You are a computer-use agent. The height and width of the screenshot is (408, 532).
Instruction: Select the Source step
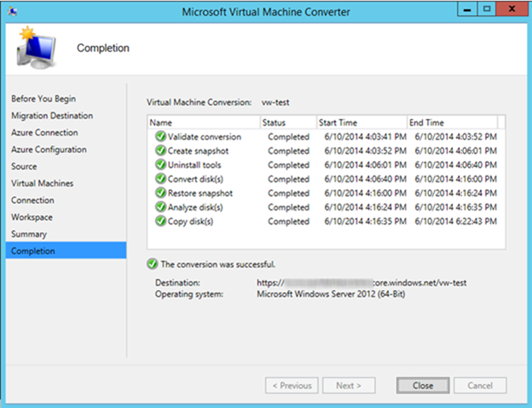(24, 166)
